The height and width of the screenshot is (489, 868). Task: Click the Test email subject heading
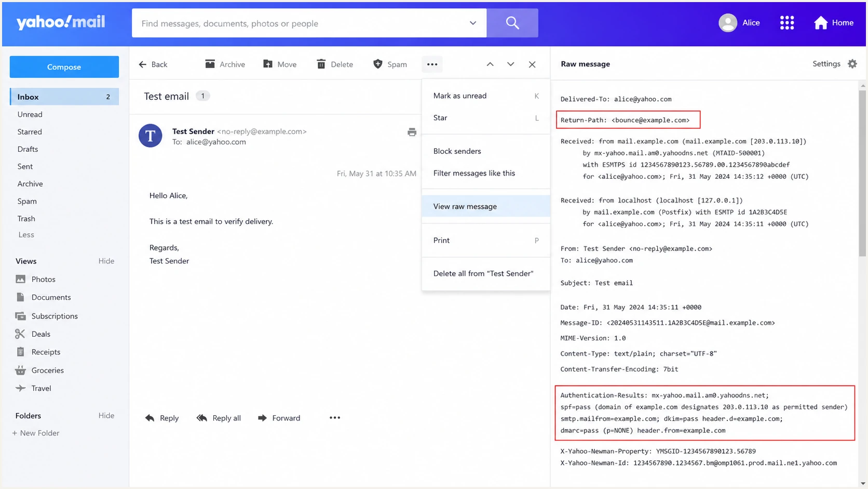click(167, 96)
